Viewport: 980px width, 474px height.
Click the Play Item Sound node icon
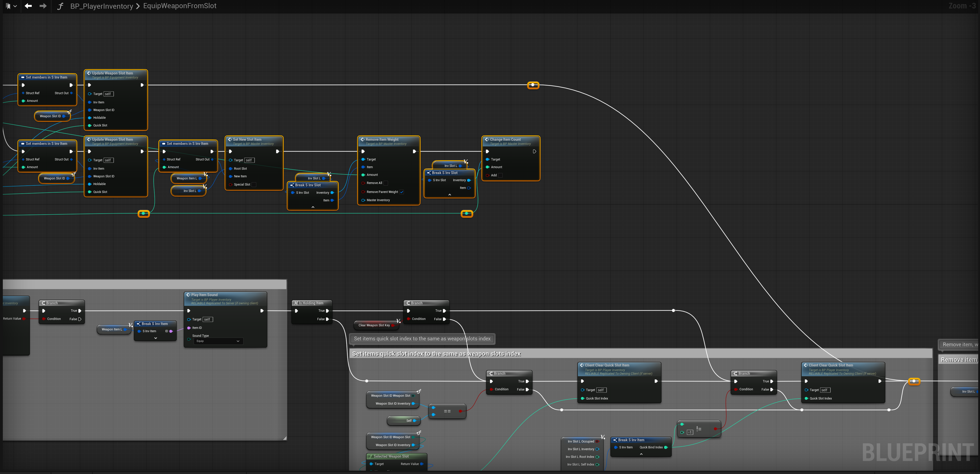pyautogui.click(x=188, y=295)
